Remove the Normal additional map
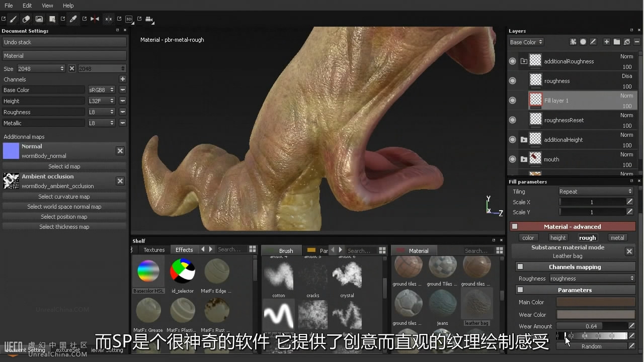 (120, 151)
